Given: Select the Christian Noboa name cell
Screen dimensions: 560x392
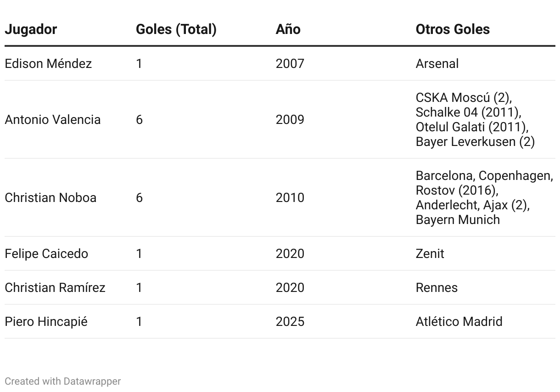Looking at the screenshot, I should [50, 197].
